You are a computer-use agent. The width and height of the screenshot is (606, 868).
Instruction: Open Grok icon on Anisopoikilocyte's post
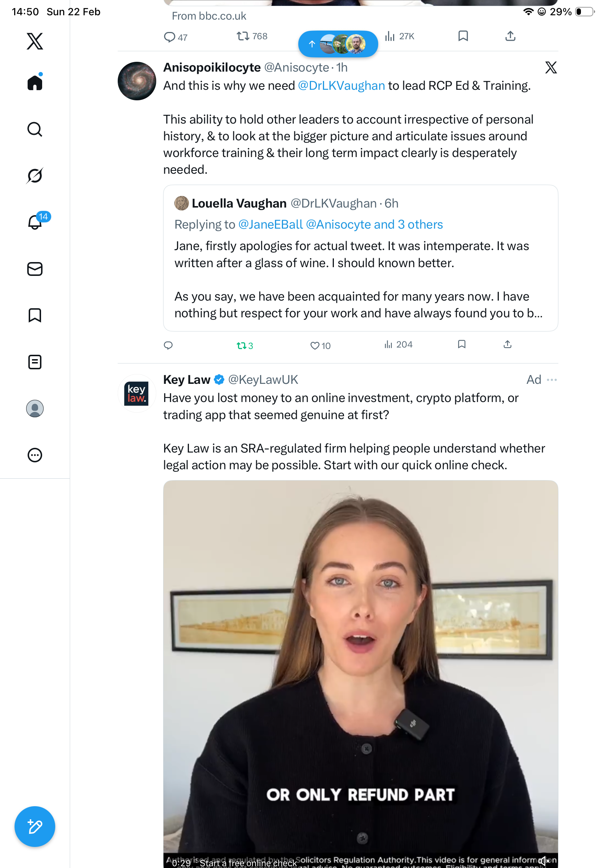[x=550, y=68]
